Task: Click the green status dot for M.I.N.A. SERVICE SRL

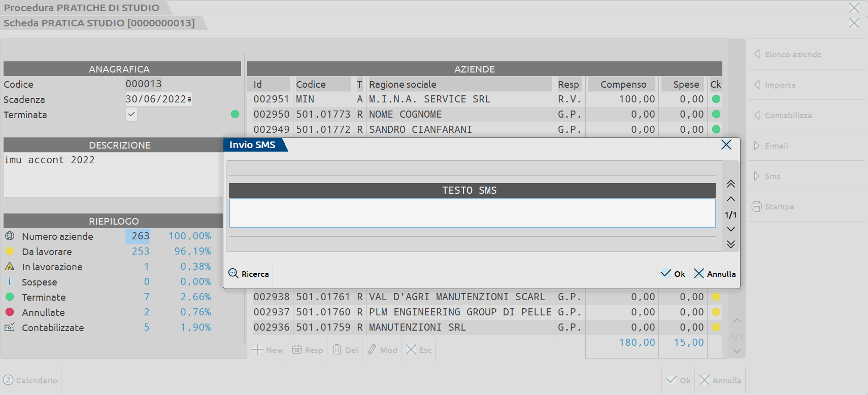Action: [x=716, y=99]
